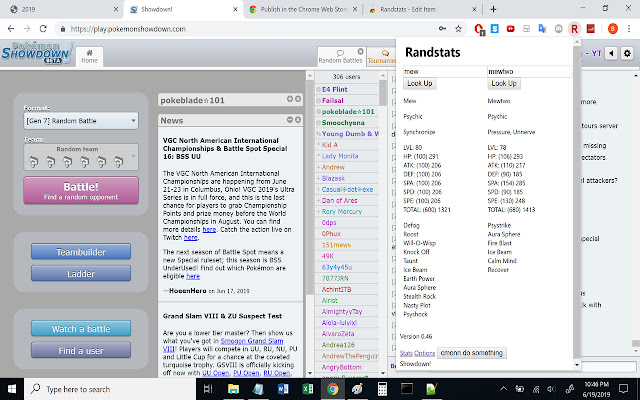
Task: Click the Windows taskbar search box
Action: pos(110,389)
